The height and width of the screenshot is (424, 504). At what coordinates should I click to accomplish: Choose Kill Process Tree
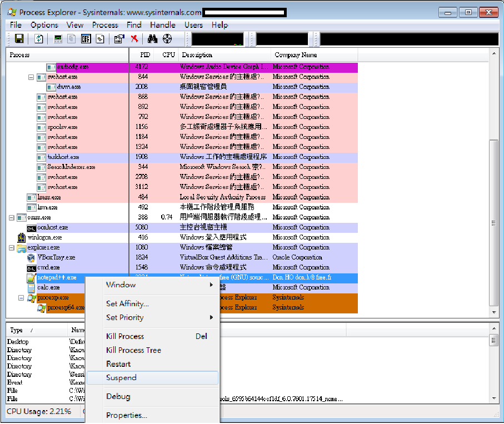153,351
